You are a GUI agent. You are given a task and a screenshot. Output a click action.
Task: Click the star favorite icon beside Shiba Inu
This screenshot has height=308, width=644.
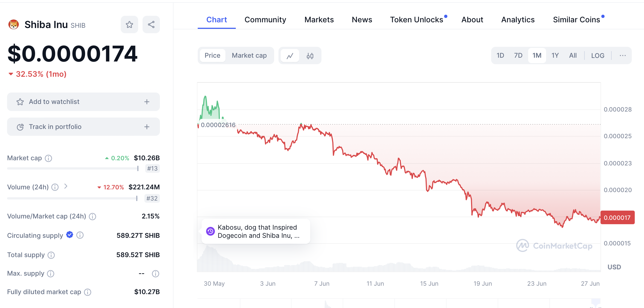(x=129, y=25)
